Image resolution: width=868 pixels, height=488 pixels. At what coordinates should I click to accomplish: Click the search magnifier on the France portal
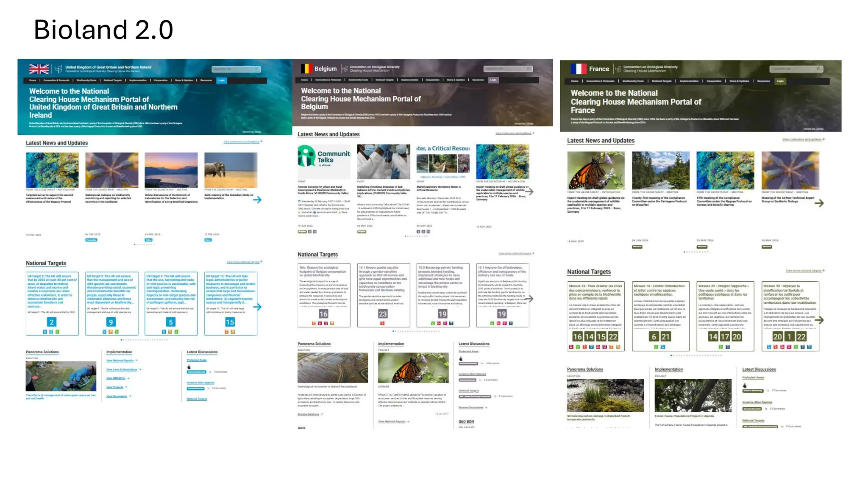(x=818, y=69)
